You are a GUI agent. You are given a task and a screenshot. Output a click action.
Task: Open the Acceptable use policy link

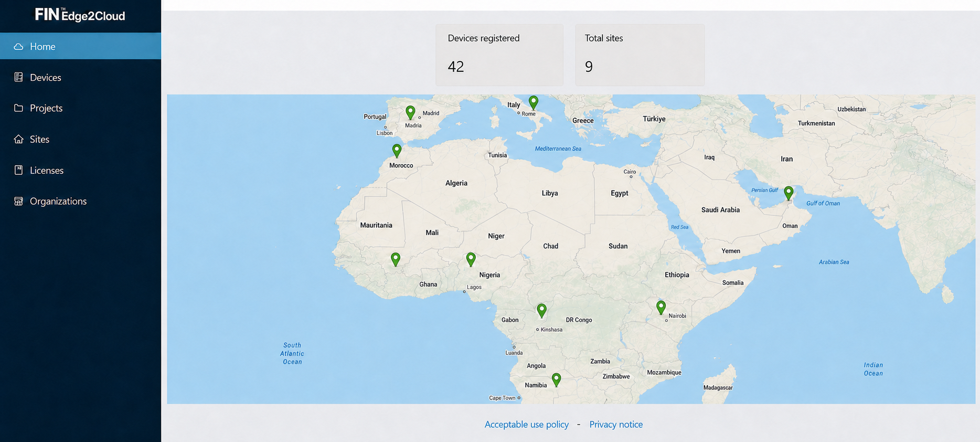(527, 424)
